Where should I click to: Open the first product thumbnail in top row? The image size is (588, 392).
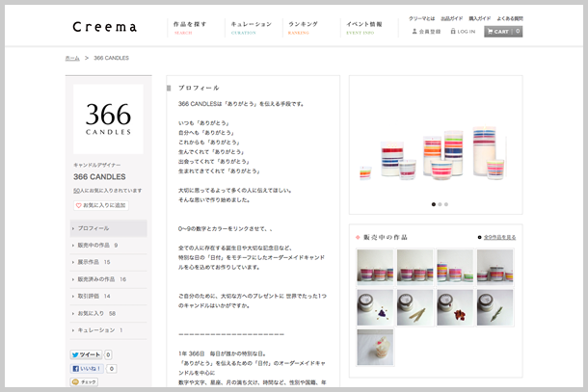click(375, 267)
